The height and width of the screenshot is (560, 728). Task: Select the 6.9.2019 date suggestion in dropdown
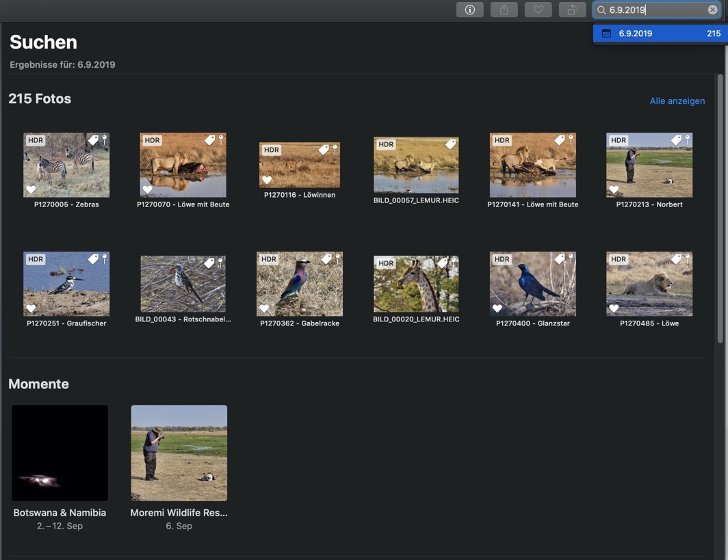pos(657,34)
